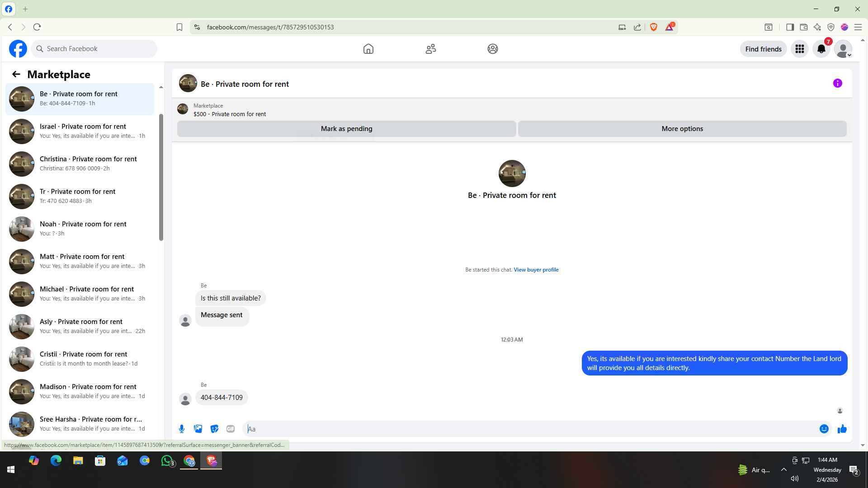Open the emoji picker in message box
Image resolution: width=868 pixels, height=488 pixels.
click(x=824, y=429)
